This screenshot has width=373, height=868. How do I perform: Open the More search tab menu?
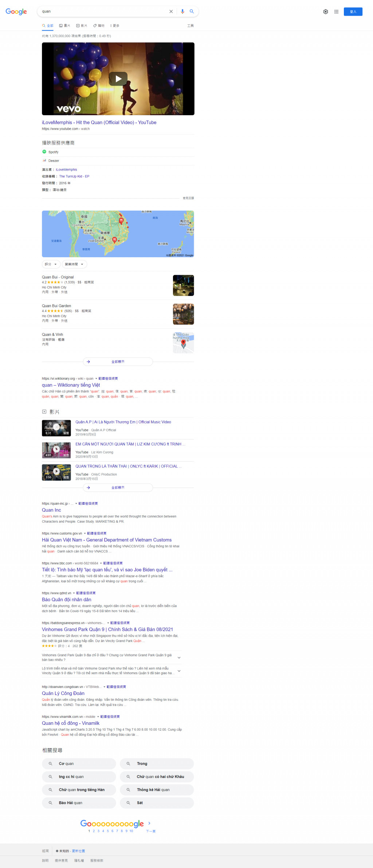click(x=115, y=26)
